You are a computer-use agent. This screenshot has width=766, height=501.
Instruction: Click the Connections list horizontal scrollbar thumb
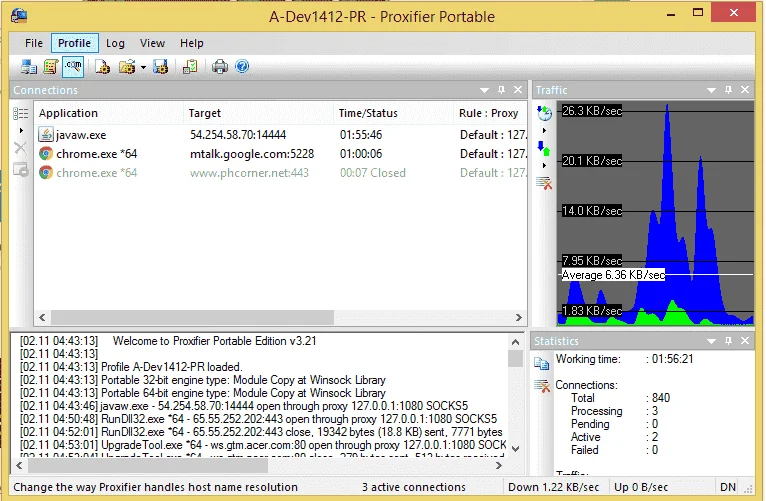(192, 317)
